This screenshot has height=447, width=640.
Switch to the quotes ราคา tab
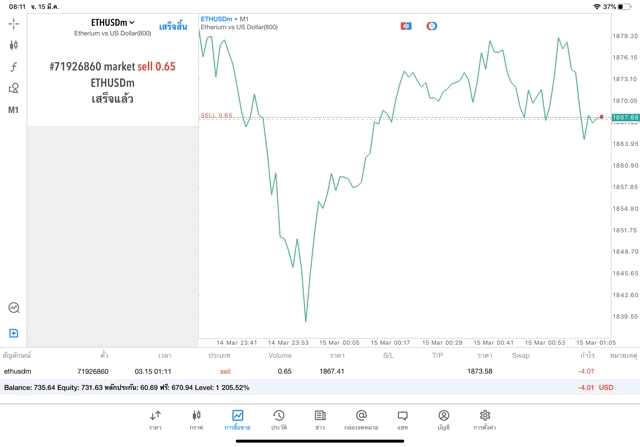(155, 420)
